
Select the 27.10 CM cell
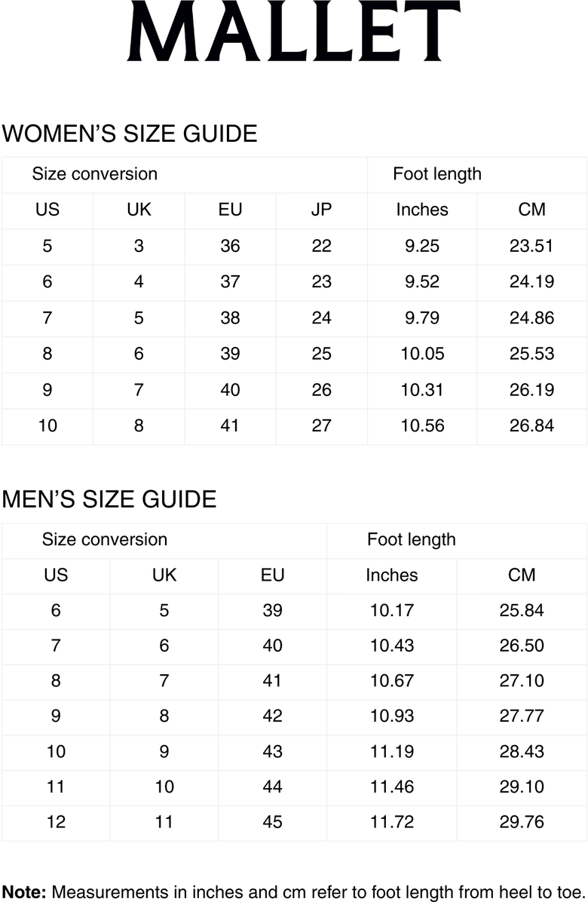tap(522, 680)
